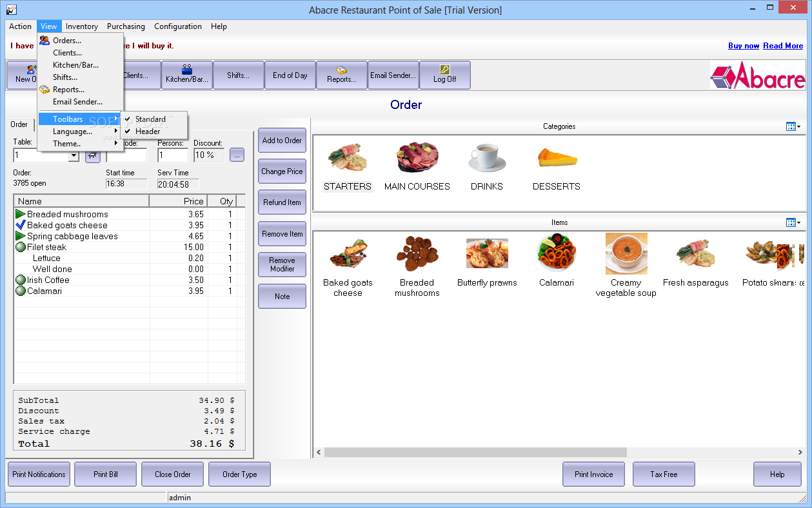
Task: Click the Persons input field
Action: 173,155
